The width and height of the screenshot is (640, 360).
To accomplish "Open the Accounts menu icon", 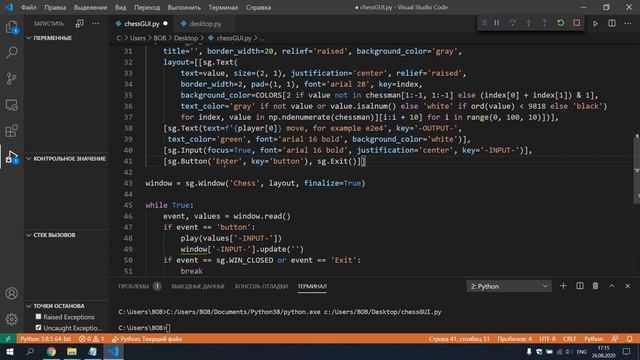I will coord(11,293).
